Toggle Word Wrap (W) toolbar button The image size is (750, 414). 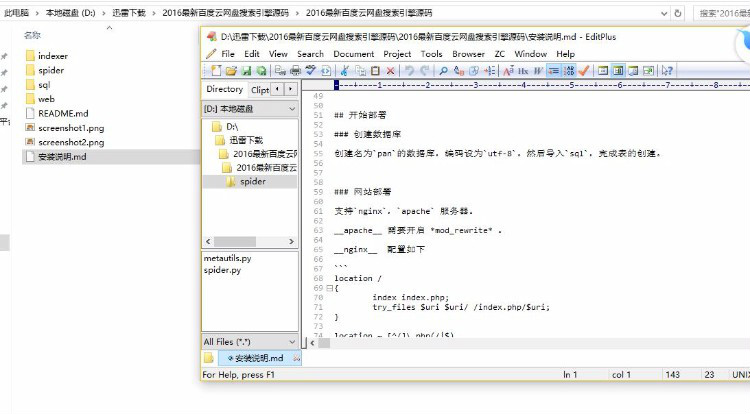pos(538,71)
